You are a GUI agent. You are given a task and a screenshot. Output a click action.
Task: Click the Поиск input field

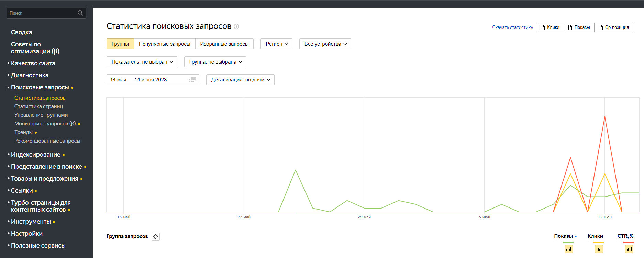[41, 13]
